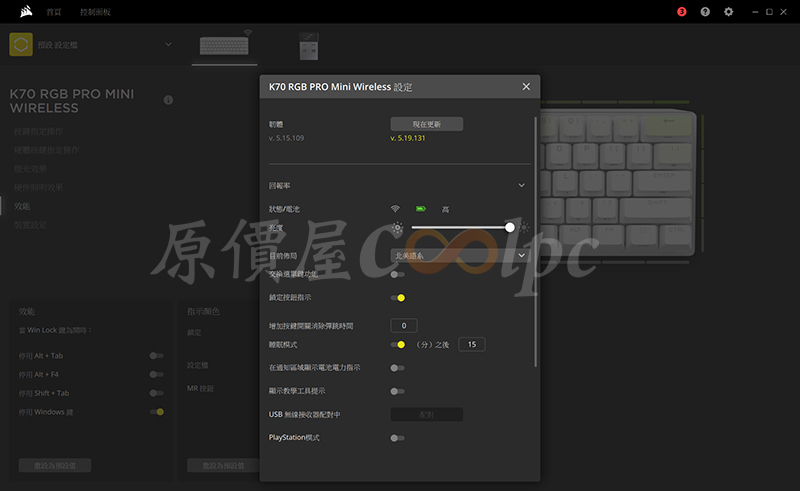Click the ENTER key on keyboard preview
800x491 pixels.
(x=663, y=183)
